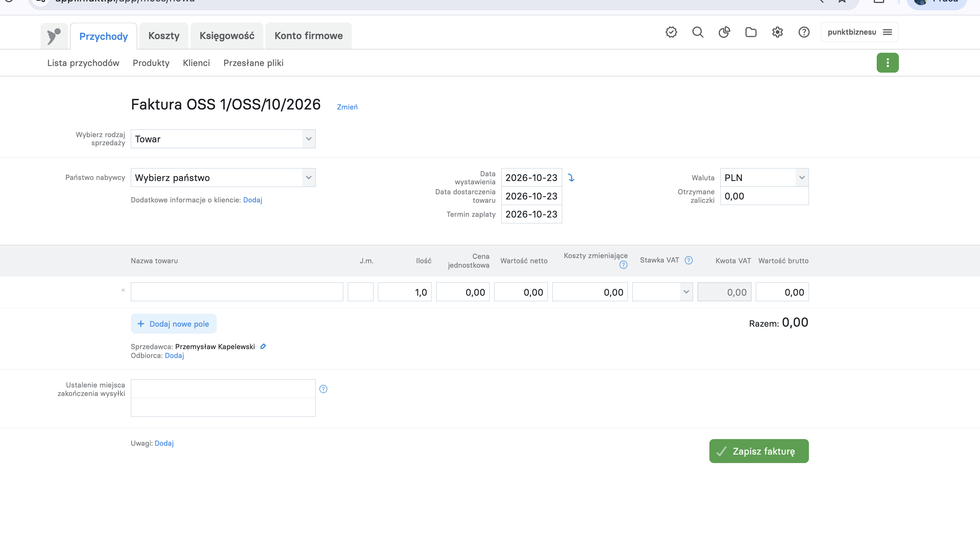Expand the Towar sale type dropdown
Screen dimensions: 980x539
pos(223,139)
